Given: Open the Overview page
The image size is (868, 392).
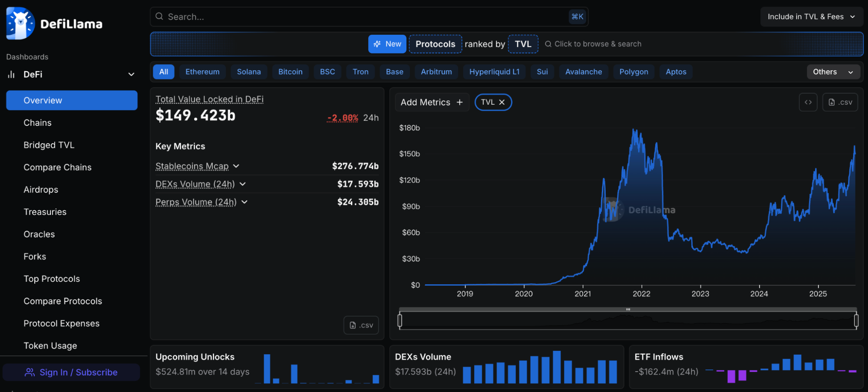Looking at the screenshot, I should tap(72, 100).
